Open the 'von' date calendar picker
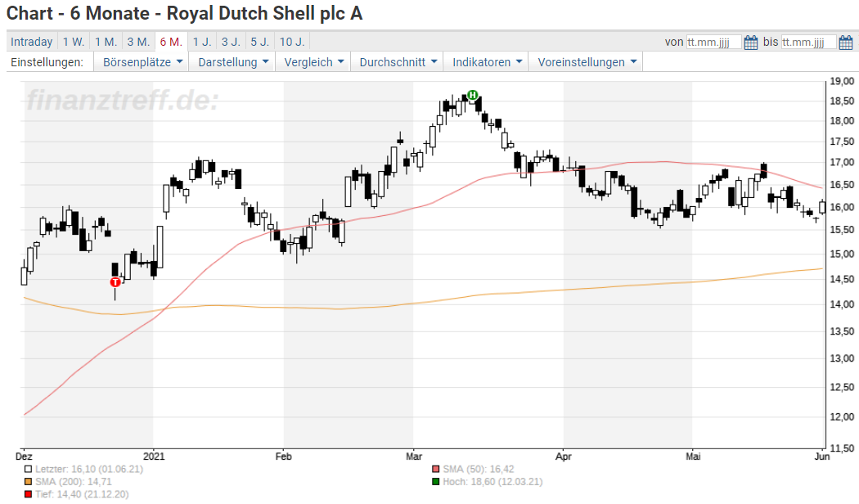Viewport: 859px width, 504px height. pos(750,43)
